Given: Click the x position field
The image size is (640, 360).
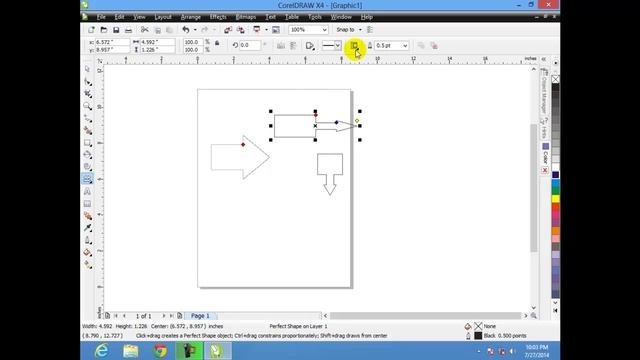Looking at the screenshot, I should coord(112,42).
